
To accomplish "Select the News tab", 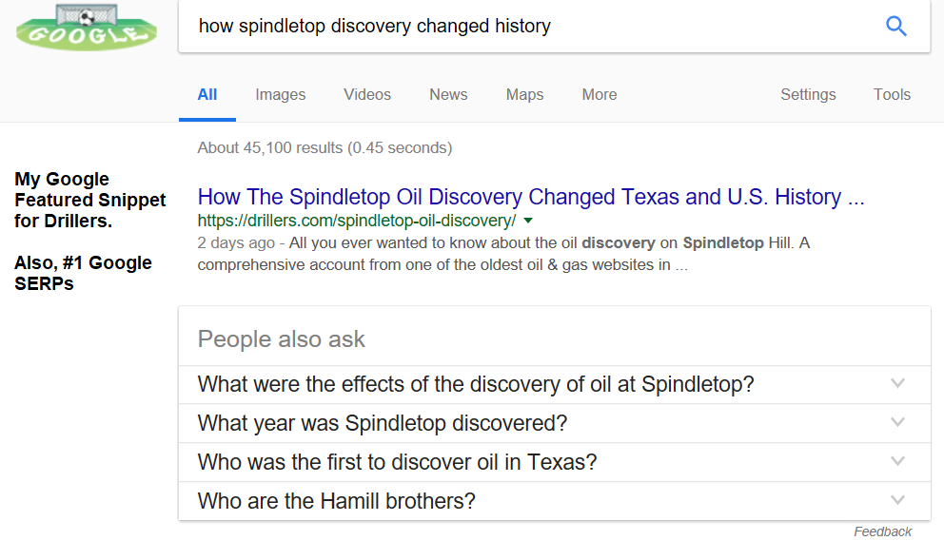I will (448, 94).
